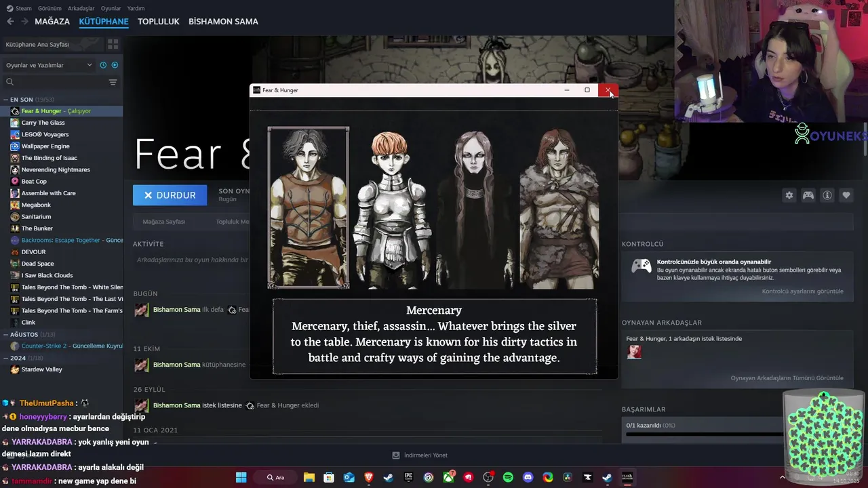Viewport: 868px width, 488px height.
Task: Select LEGO Voyagers in library
Action: pos(61,134)
